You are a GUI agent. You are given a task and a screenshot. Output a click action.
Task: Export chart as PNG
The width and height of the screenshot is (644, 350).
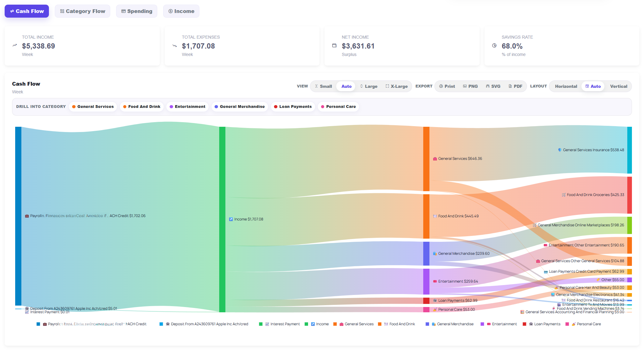click(470, 86)
